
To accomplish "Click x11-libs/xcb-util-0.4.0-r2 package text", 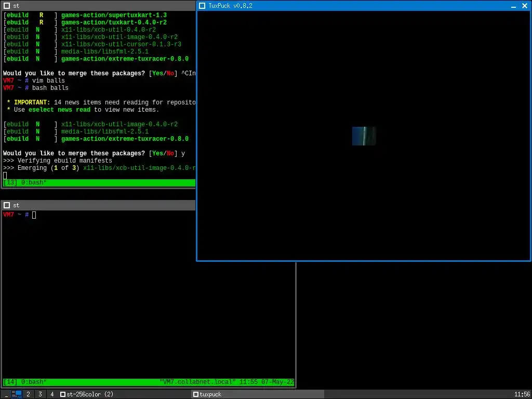I will point(109,30).
